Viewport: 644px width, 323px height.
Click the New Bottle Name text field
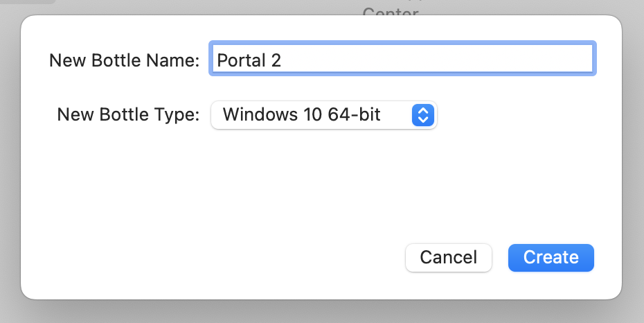(402, 58)
